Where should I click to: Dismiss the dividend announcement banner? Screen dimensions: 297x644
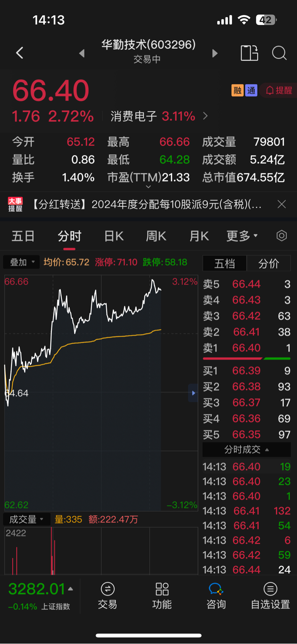pyautogui.click(x=282, y=204)
